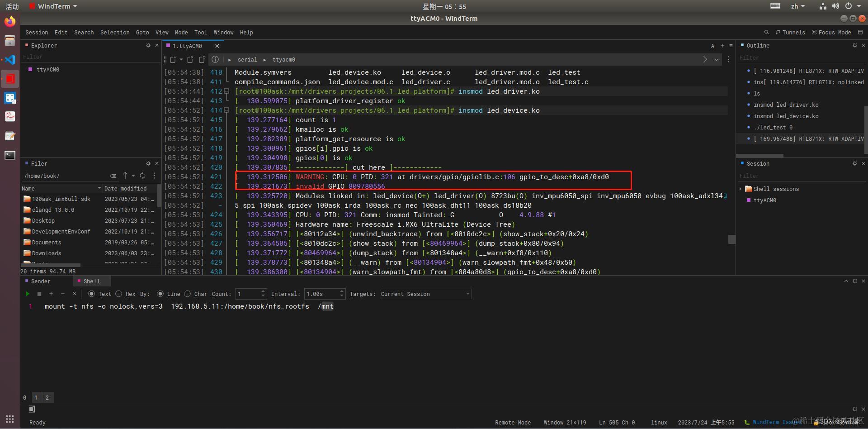The width and height of the screenshot is (868, 429).
Task: Open Tunnels from the top bar
Action: point(790,32)
